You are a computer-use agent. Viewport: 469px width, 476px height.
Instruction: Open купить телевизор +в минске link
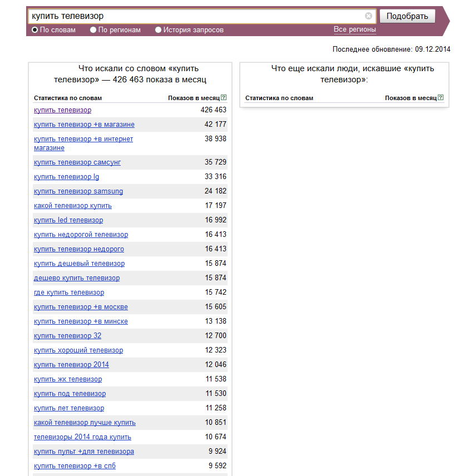click(81, 321)
